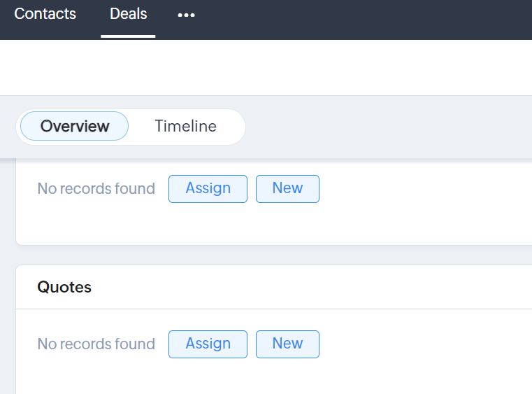The height and width of the screenshot is (394, 532).
Task: Click the white underline beneath Deals
Action: pos(129,36)
